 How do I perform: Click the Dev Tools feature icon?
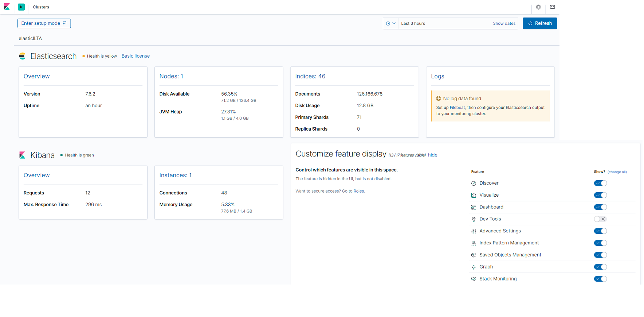click(x=474, y=219)
